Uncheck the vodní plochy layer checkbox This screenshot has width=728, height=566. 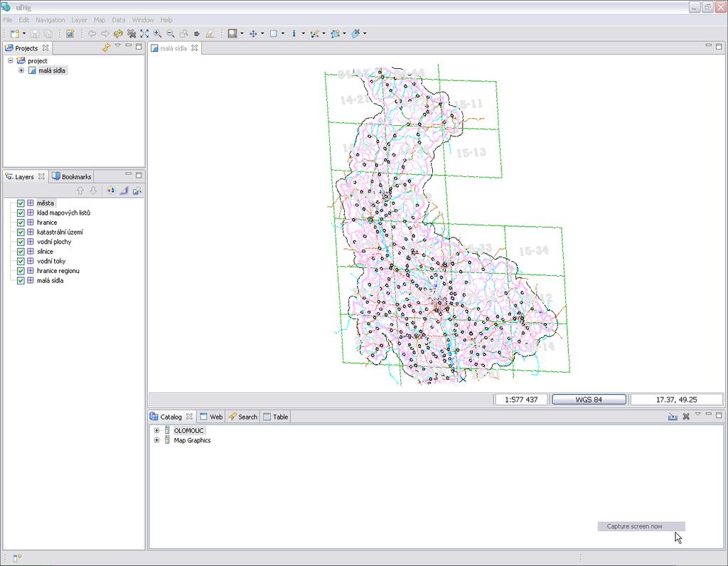coord(21,242)
